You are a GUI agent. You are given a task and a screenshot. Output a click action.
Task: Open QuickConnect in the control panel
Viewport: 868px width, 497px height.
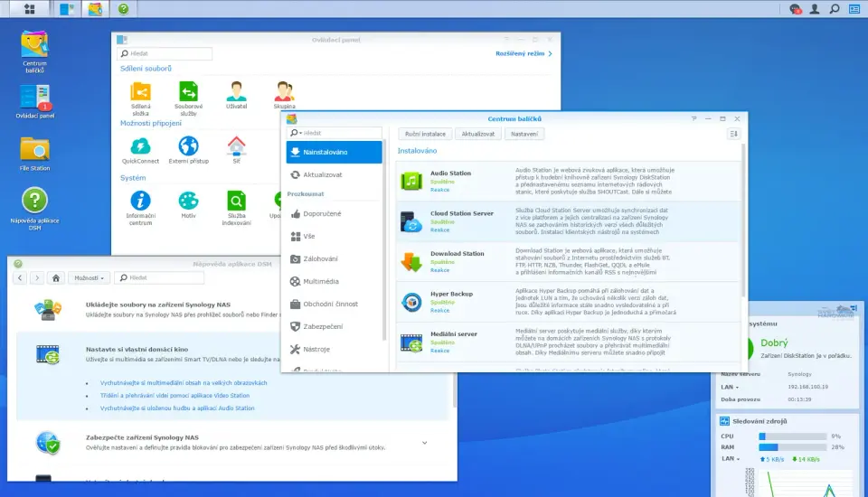point(140,145)
